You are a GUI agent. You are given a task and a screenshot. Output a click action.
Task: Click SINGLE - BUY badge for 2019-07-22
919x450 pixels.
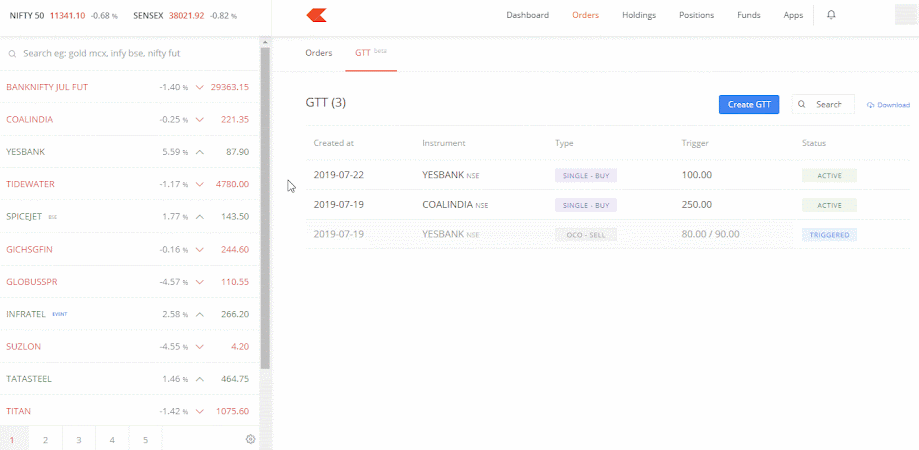tap(586, 175)
